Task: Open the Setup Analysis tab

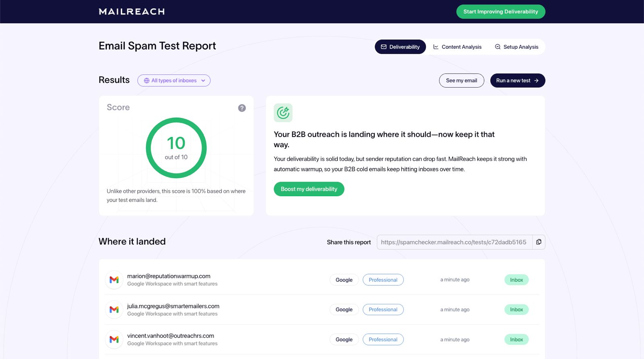Action: [516, 47]
